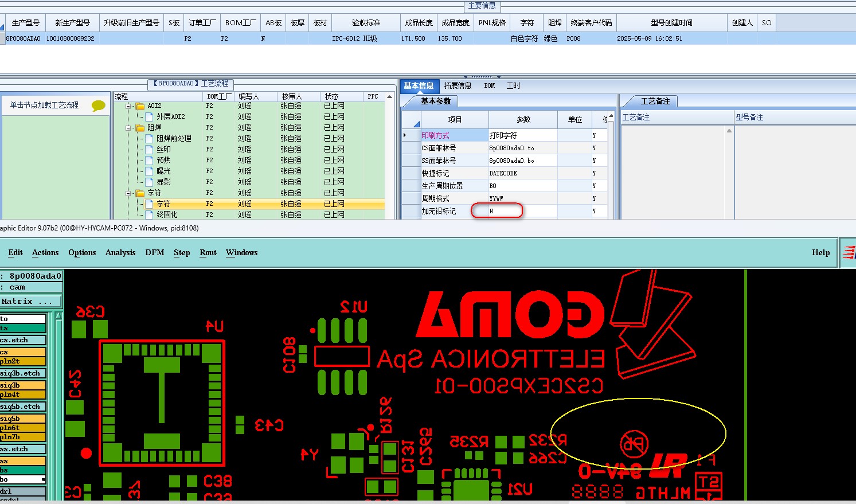Open the Windows menu
Image resolution: width=856 pixels, height=504 pixels.
coord(241,253)
